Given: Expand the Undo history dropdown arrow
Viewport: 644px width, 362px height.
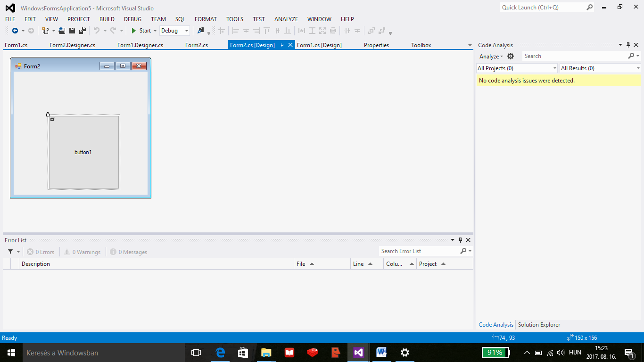Looking at the screenshot, I should [x=105, y=31].
